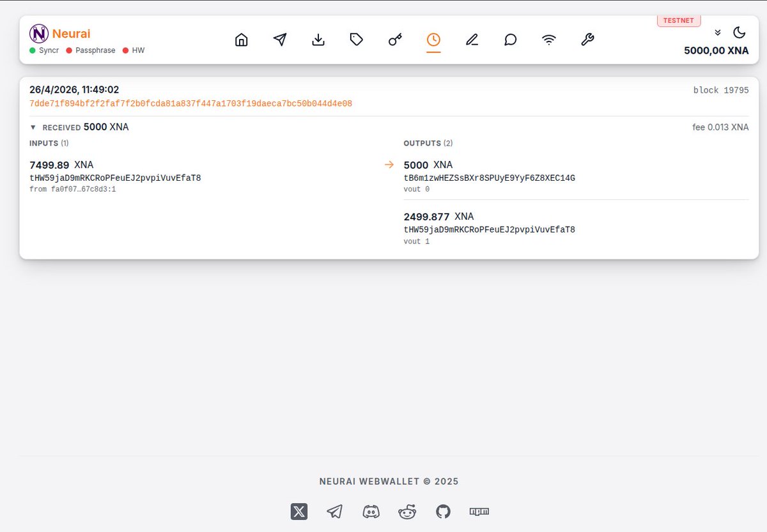Viewport: 767px width, 532px height.
Task: Click the 2499.877 XNA output amount
Action: [x=439, y=217]
